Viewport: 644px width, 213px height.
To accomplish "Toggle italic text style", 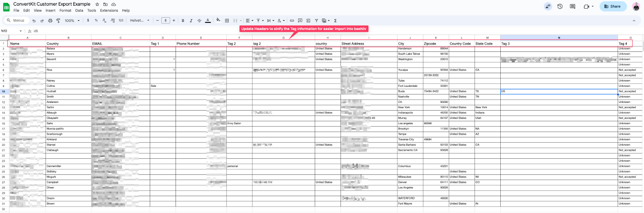I will point(191,20).
